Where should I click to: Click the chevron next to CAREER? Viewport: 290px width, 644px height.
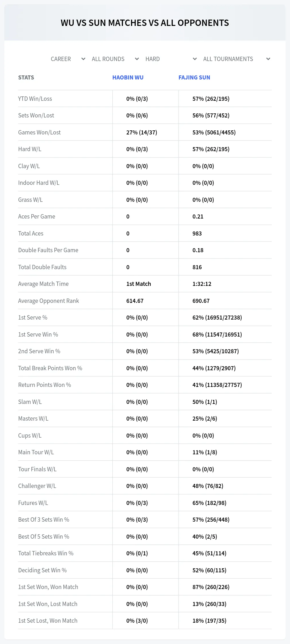(84, 59)
